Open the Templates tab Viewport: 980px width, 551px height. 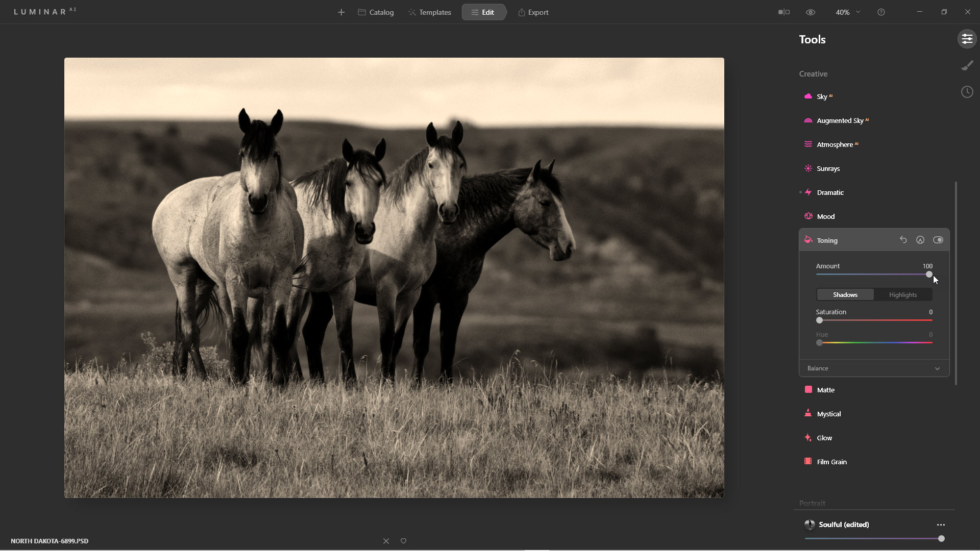[x=429, y=12]
